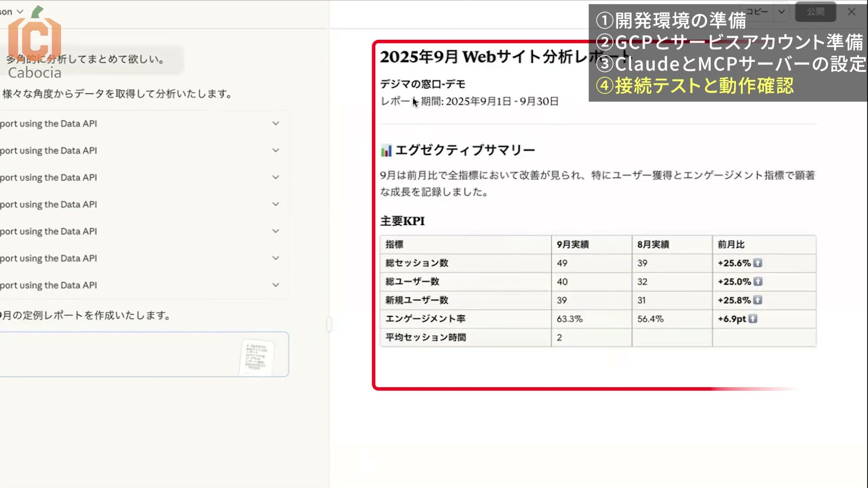This screenshot has width=868, height=488.
Task: Expand the fifth Data API report row
Action: click(x=275, y=231)
